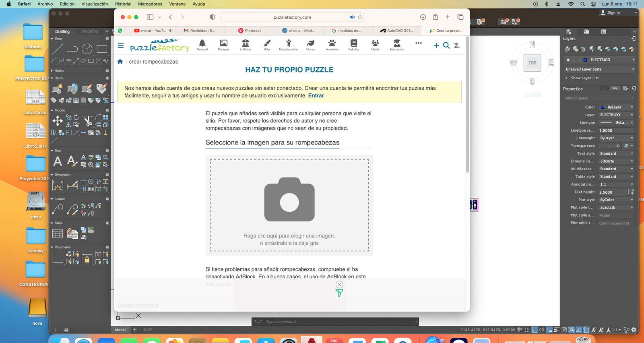Viewport: 644px width, 343px height.
Task: Open the annotation scale 1:1 dropdown in status bar
Action: click(x=616, y=330)
